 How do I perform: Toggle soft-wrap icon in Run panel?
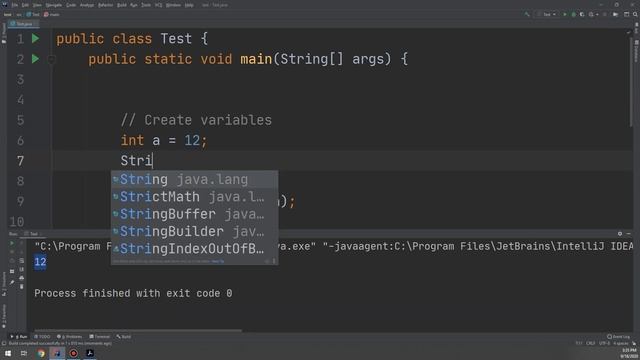tap(22, 261)
